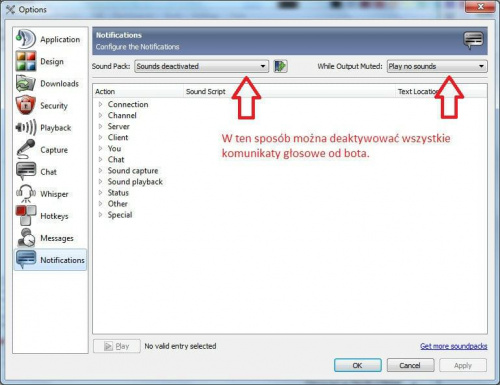
Task: Expand the Channel tree node
Action: point(100,115)
